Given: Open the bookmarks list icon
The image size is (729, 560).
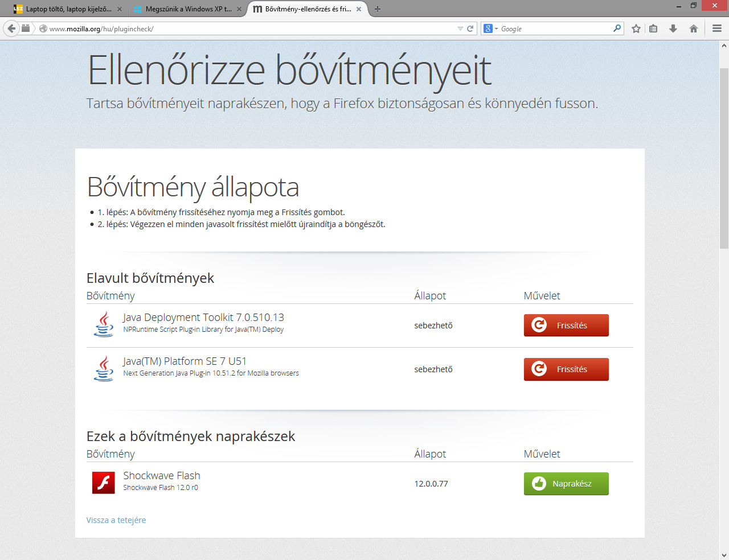Looking at the screenshot, I should [654, 28].
